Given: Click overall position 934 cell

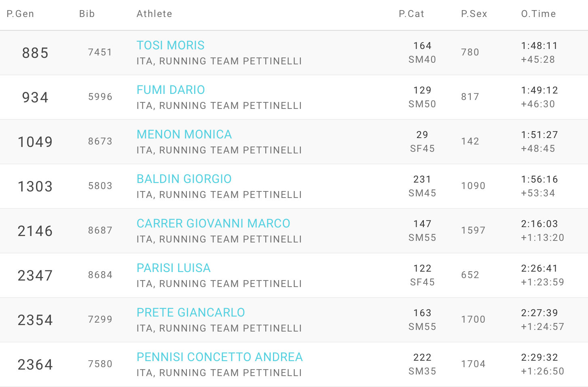Looking at the screenshot, I should 35,97.
